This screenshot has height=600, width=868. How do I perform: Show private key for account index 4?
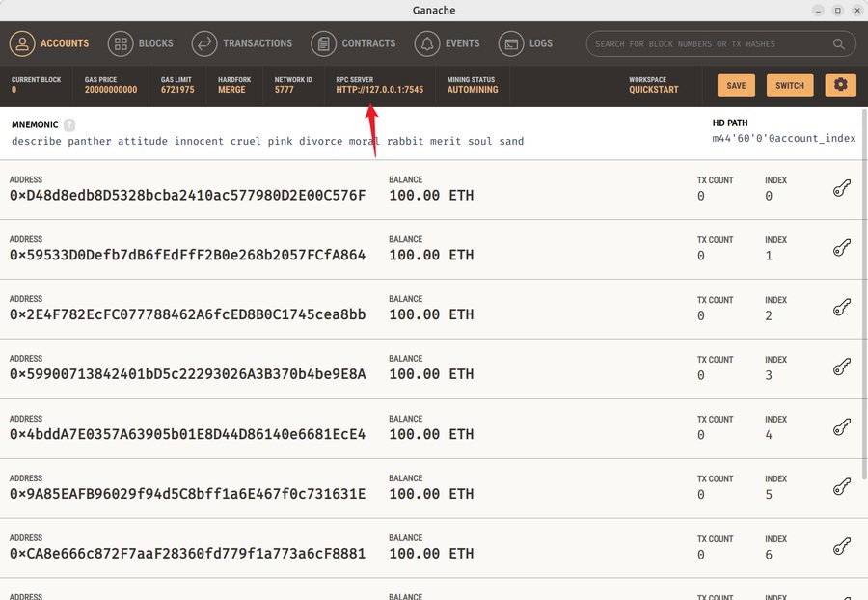pyautogui.click(x=841, y=427)
